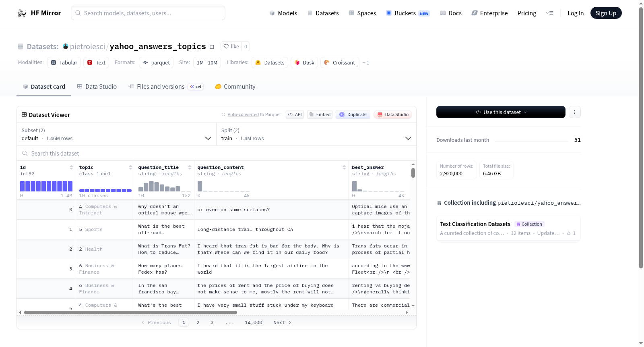Open the Use this dataset dropdown

501,112
